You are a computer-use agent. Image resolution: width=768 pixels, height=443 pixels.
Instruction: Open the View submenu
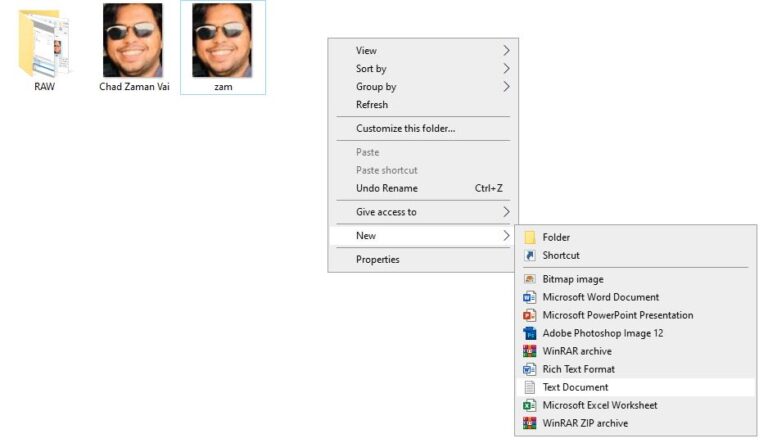click(x=423, y=50)
